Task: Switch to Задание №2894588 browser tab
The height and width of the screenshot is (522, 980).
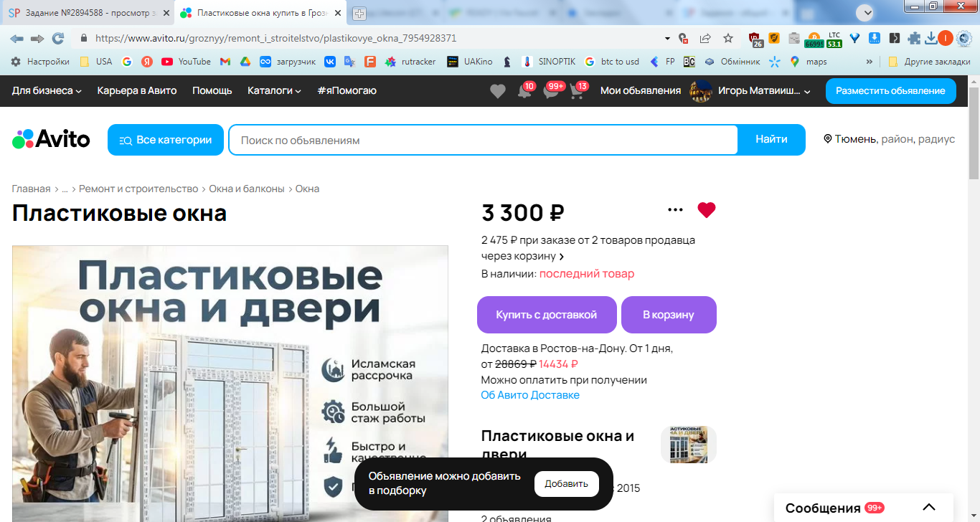Action: point(88,13)
